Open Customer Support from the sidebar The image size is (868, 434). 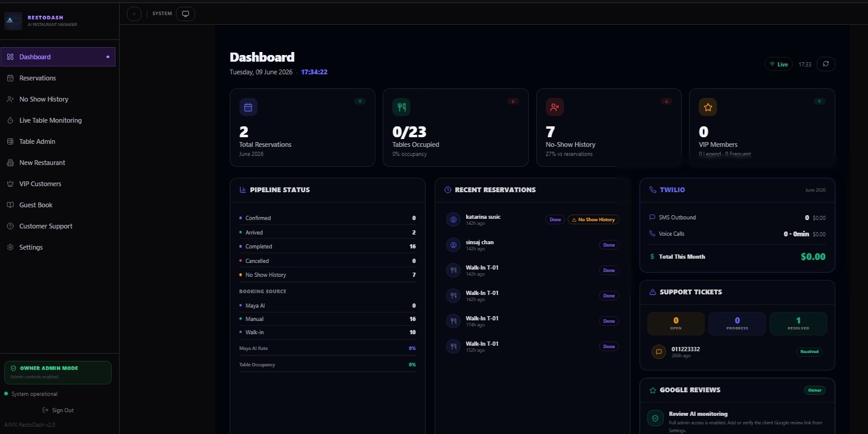point(58,226)
